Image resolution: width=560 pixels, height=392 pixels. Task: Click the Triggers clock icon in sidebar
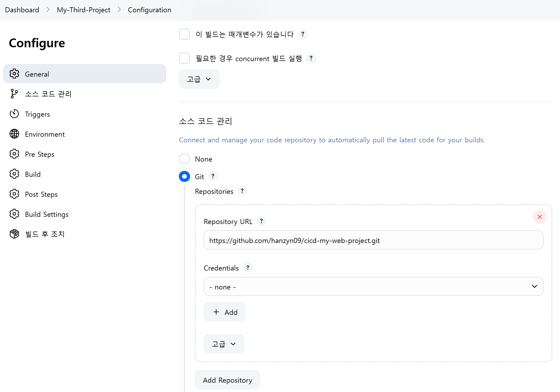tap(14, 114)
